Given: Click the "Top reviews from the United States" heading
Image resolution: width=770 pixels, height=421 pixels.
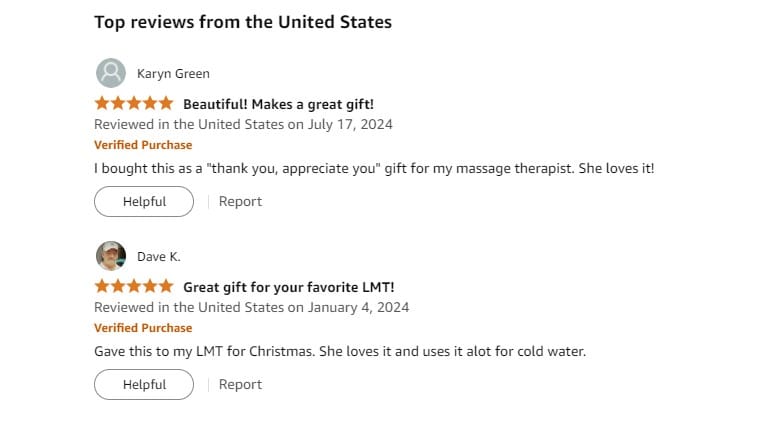Looking at the screenshot, I should (243, 22).
